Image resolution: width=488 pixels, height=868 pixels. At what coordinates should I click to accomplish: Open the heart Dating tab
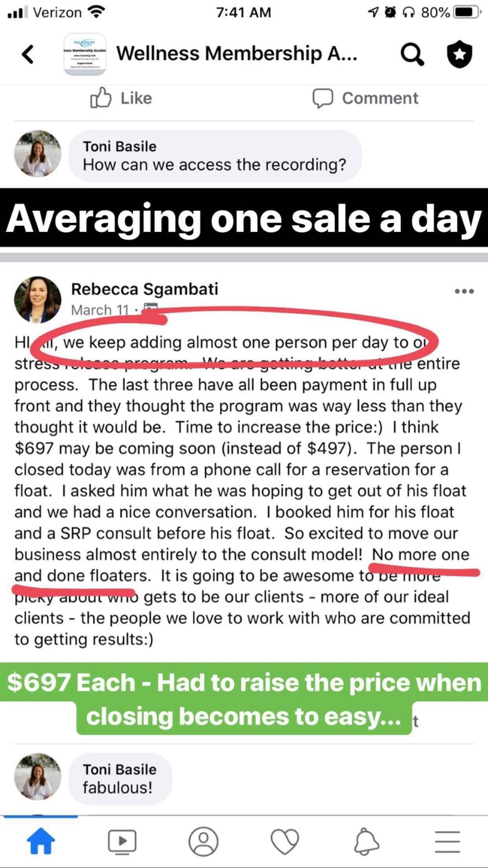(x=285, y=841)
